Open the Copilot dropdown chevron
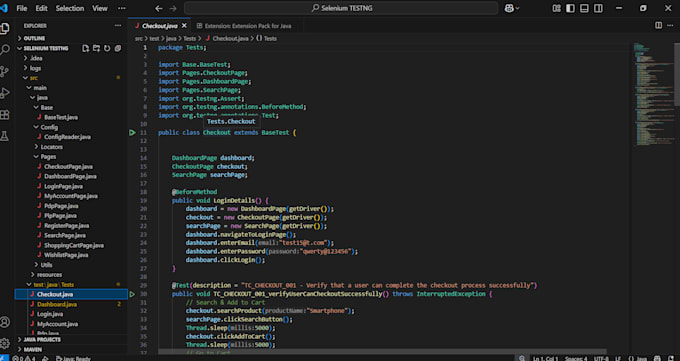The height and width of the screenshot is (361, 680). click(x=517, y=8)
